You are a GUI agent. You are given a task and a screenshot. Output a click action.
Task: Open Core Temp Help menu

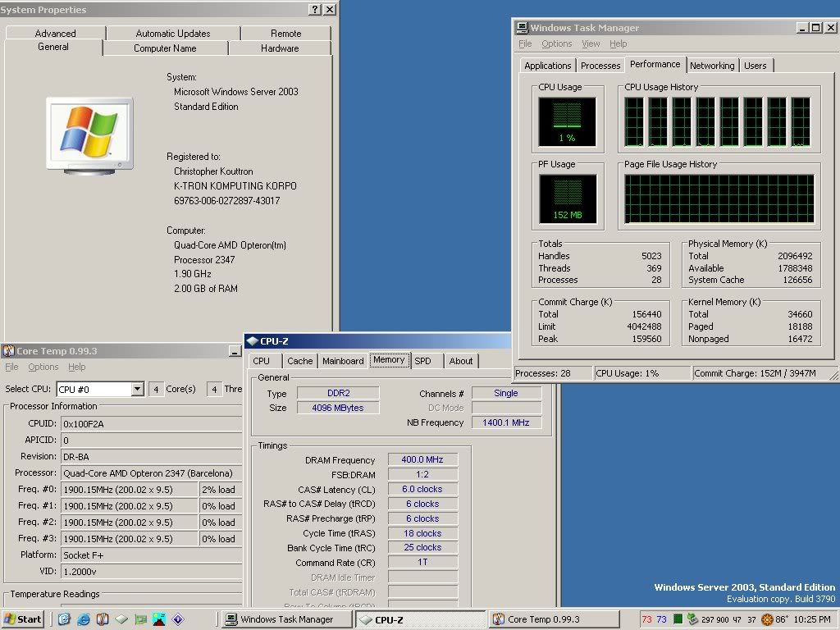(76, 367)
